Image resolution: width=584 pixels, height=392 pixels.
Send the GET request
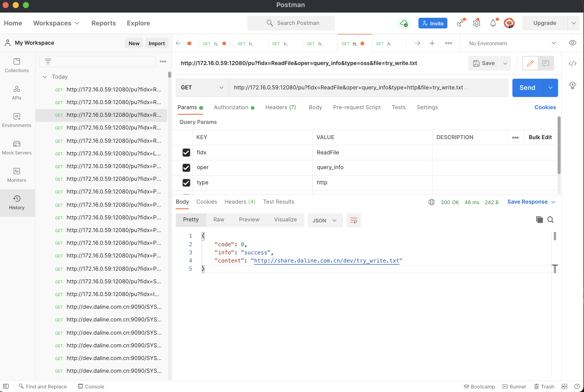point(527,88)
